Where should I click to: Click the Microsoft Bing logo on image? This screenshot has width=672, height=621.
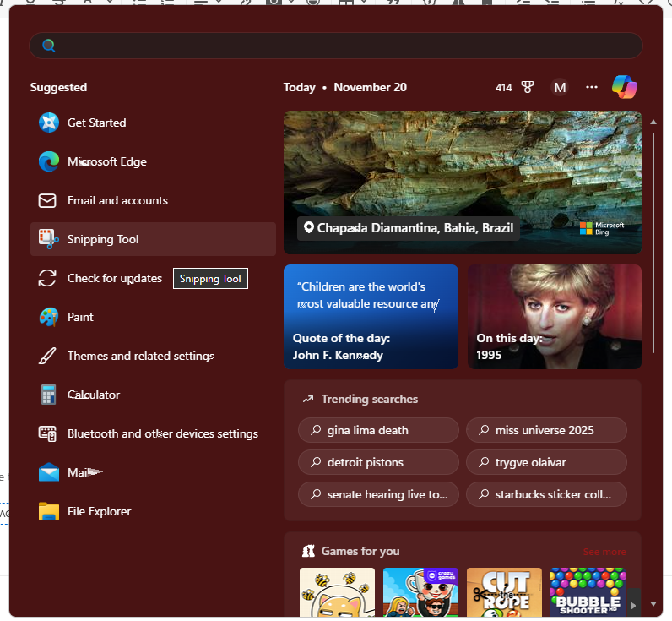pyautogui.click(x=602, y=228)
